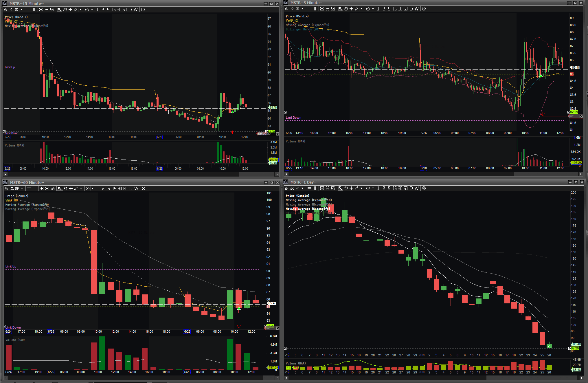Switch 15 Minute chart to 1-minute interval

pos(97,10)
